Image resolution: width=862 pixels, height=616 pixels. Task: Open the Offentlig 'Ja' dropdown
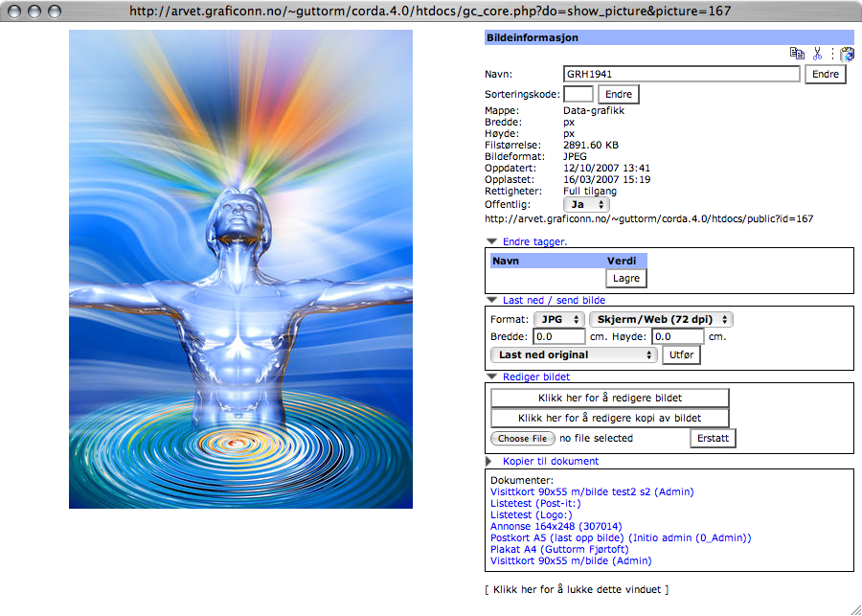(x=586, y=205)
